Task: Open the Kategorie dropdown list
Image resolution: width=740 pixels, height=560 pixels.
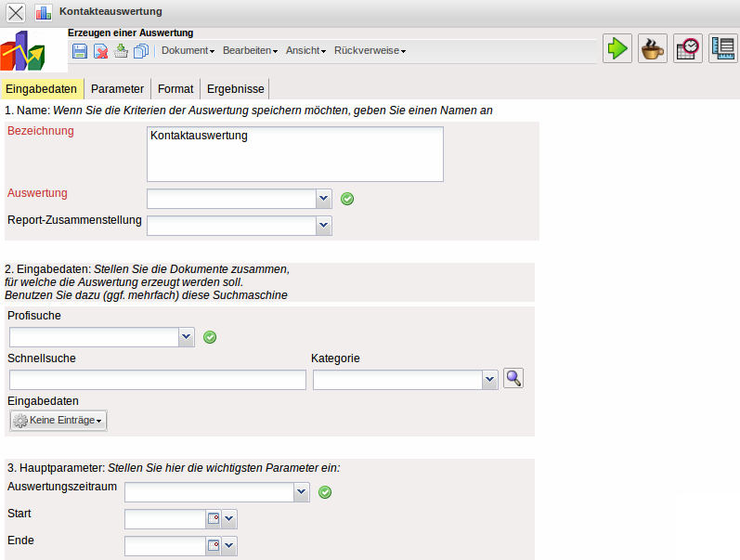Action: [489, 380]
